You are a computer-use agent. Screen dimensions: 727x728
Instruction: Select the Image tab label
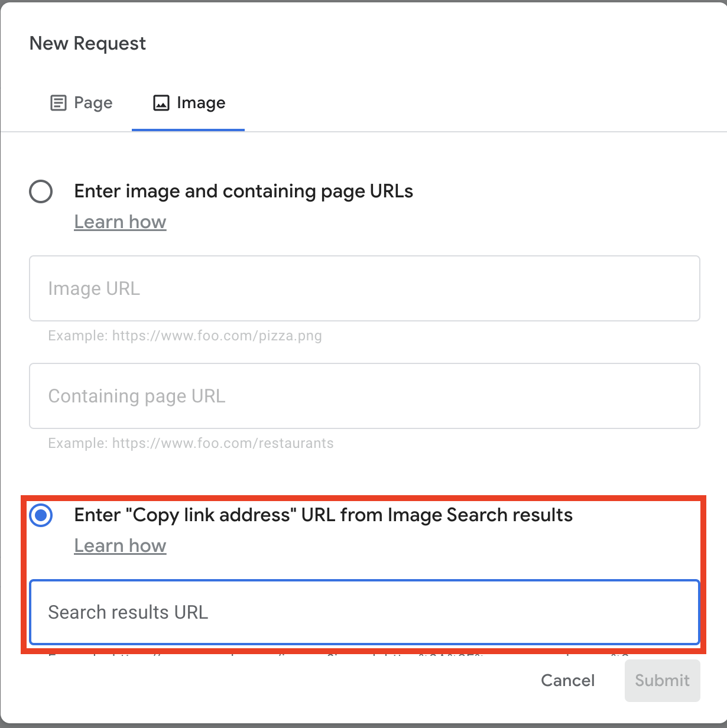(x=200, y=103)
